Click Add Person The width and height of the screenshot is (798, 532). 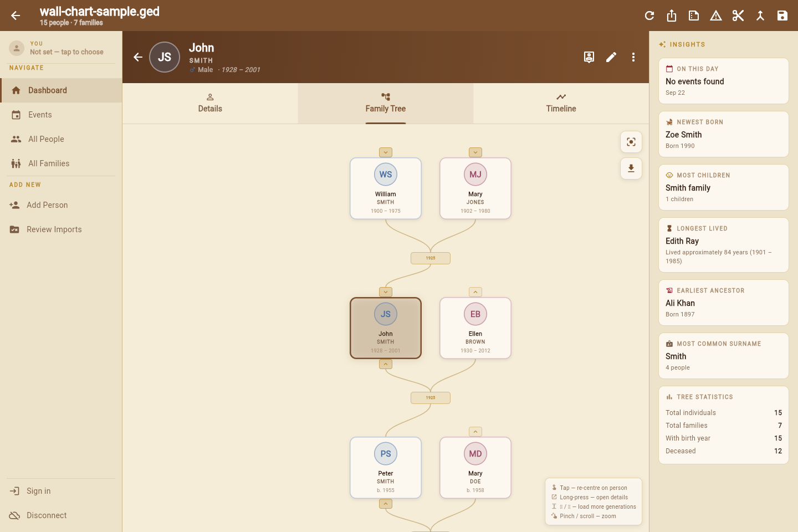(x=61, y=205)
